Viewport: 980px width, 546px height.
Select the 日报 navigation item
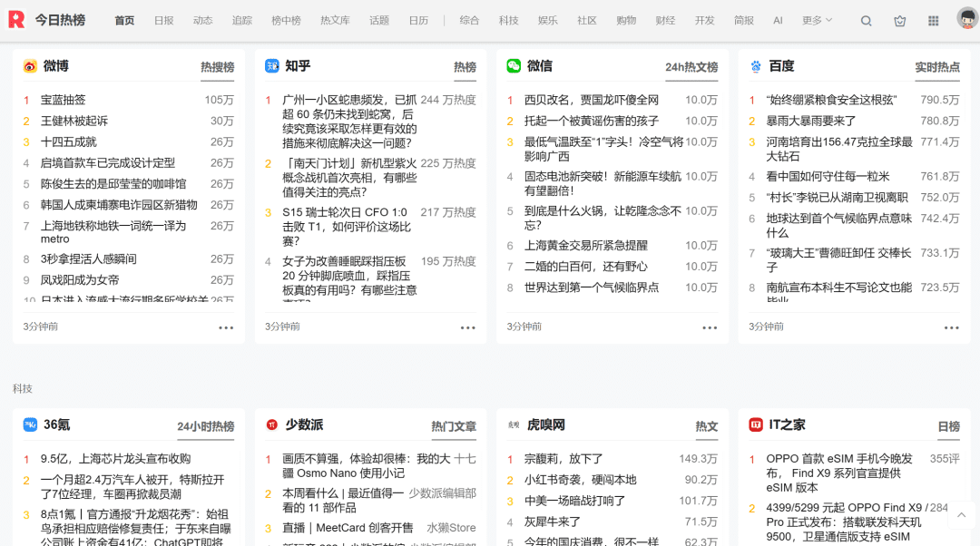coord(164,21)
